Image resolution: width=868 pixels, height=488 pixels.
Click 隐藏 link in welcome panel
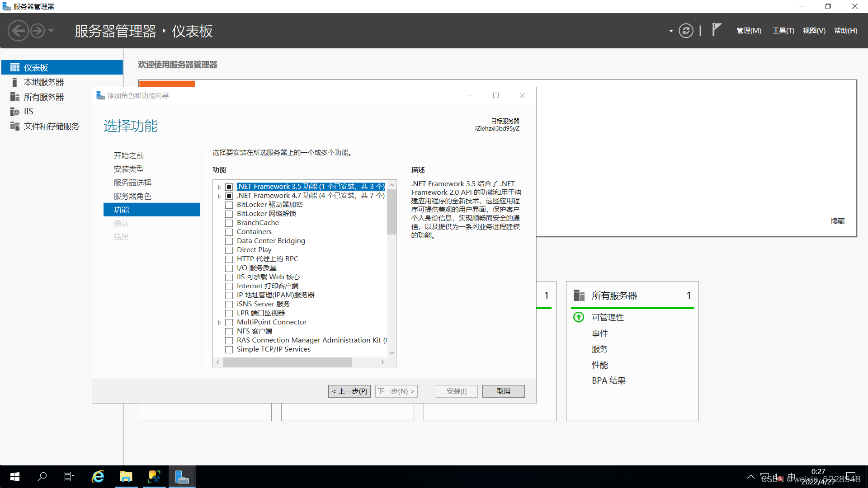(x=838, y=221)
